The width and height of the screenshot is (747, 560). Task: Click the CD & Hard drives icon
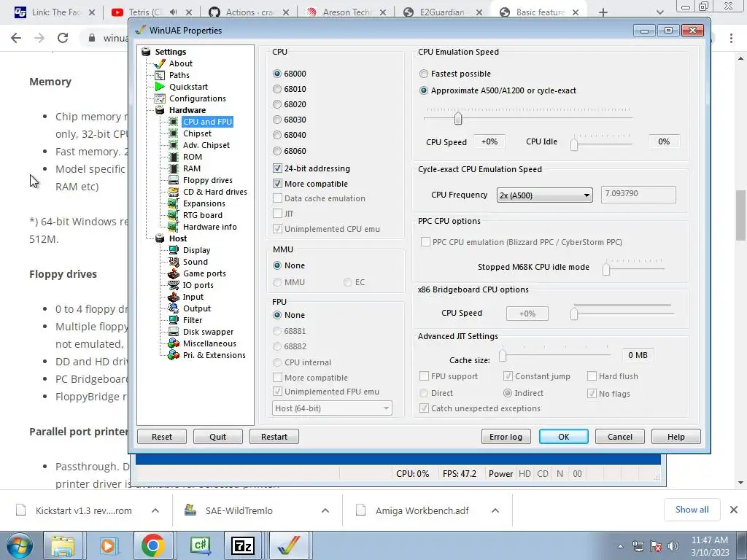174,192
